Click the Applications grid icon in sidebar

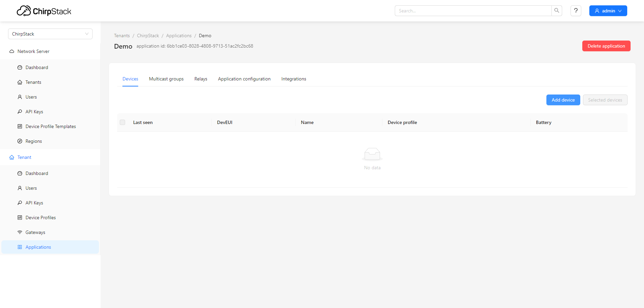click(20, 247)
